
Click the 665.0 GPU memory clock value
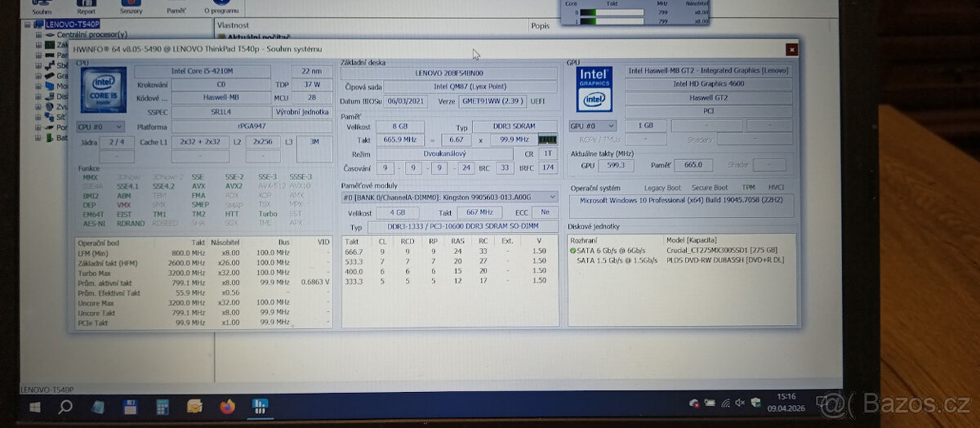click(x=693, y=165)
